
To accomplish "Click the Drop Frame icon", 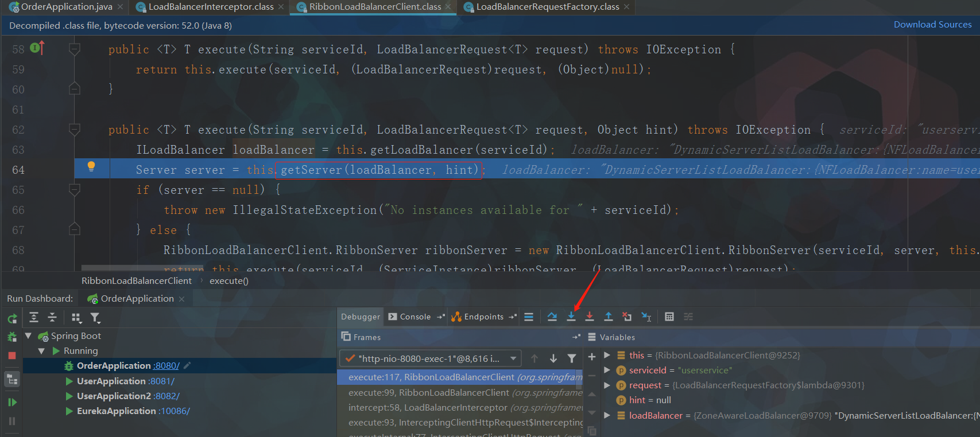I will pyautogui.click(x=627, y=317).
